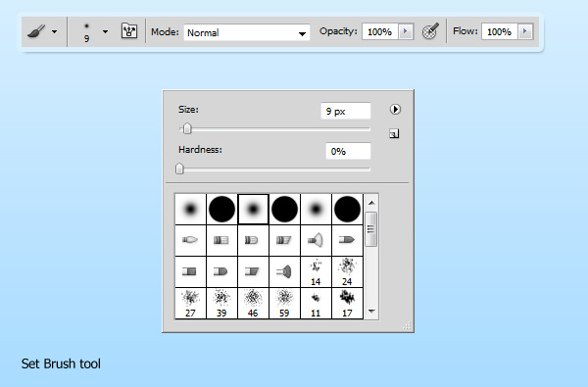Click the Flow value field

click(x=500, y=32)
